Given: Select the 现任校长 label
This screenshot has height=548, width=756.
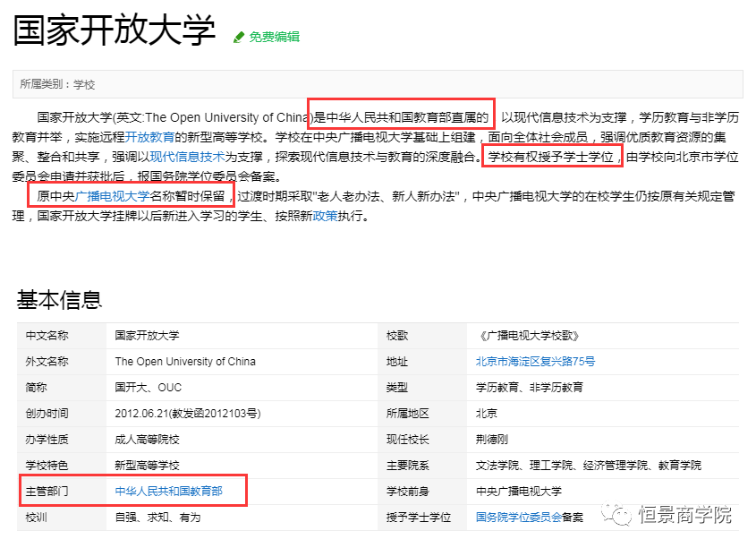Looking at the screenshot, I should click(x=407, y=440).
